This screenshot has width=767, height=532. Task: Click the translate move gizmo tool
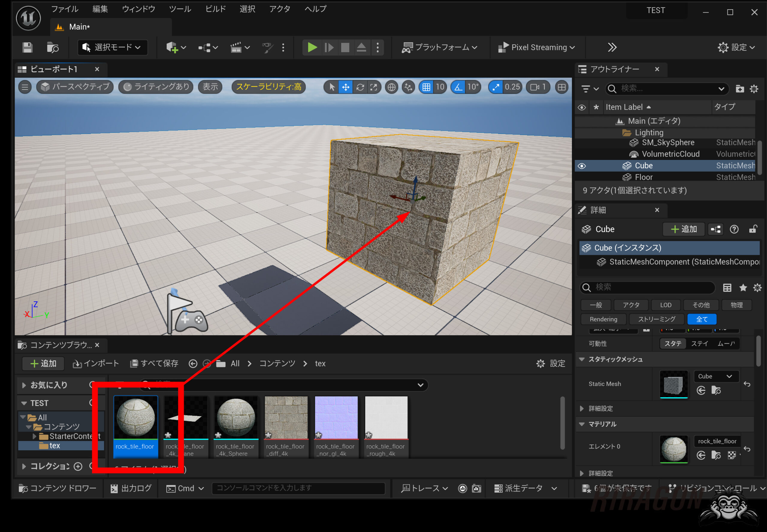tap(346, 87)
